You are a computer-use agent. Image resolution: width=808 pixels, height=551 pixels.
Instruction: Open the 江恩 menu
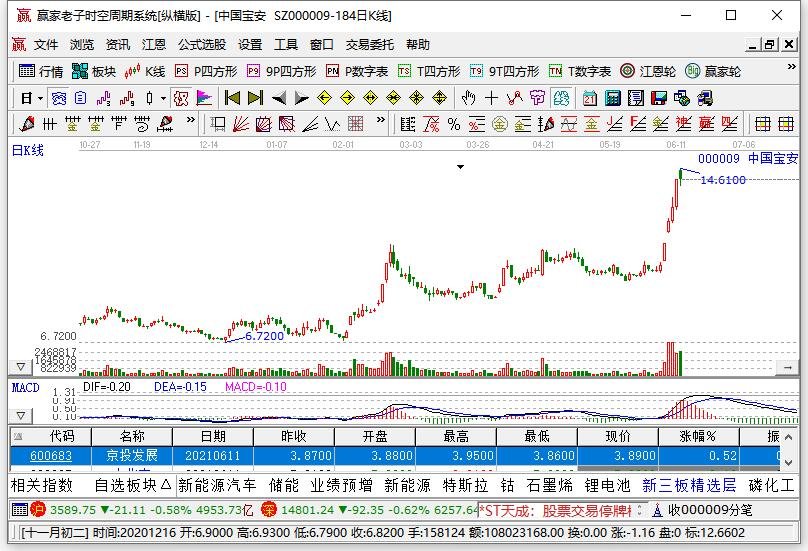point(154,45)
